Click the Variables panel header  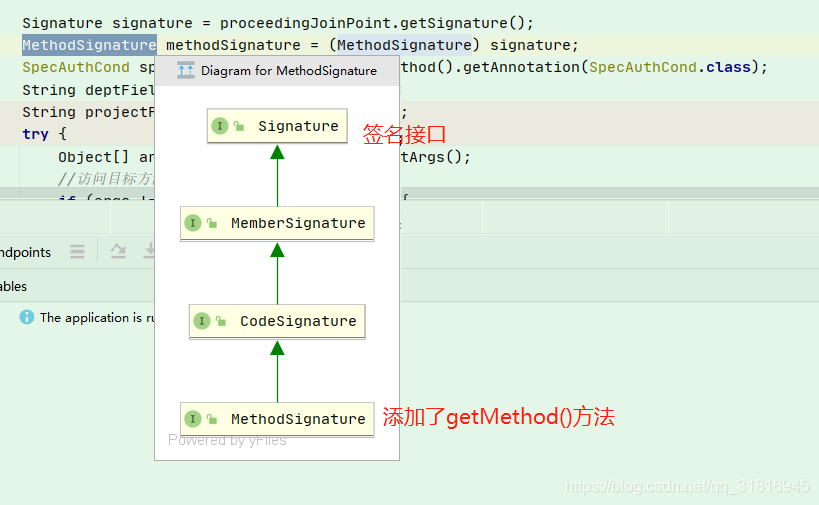pos(14,286)
